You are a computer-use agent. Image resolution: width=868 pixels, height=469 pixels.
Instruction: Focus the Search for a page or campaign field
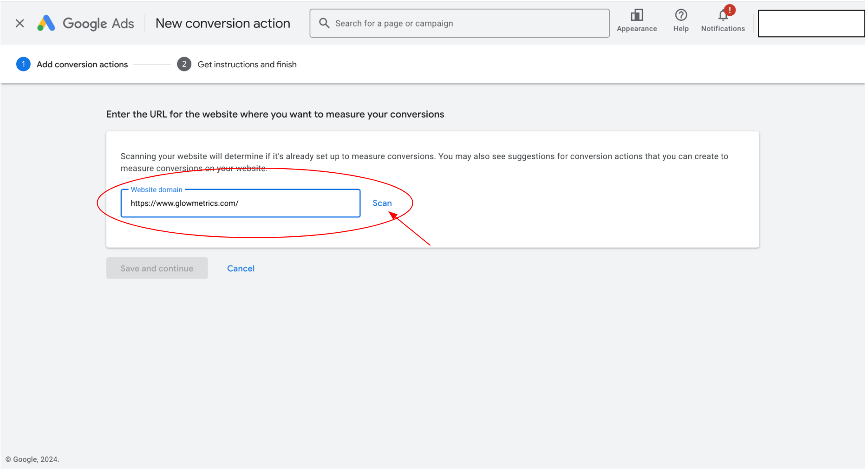click(x=465, y=23)
